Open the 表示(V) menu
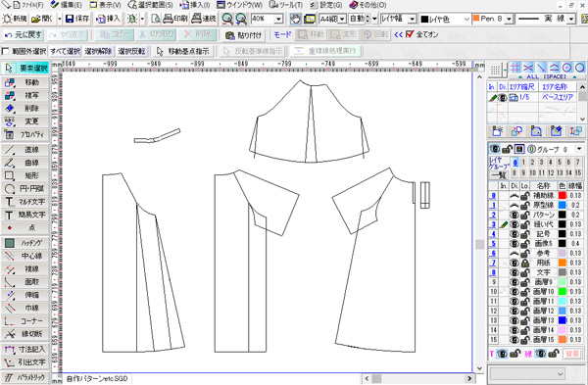588x385 pixels. [106, 5]
